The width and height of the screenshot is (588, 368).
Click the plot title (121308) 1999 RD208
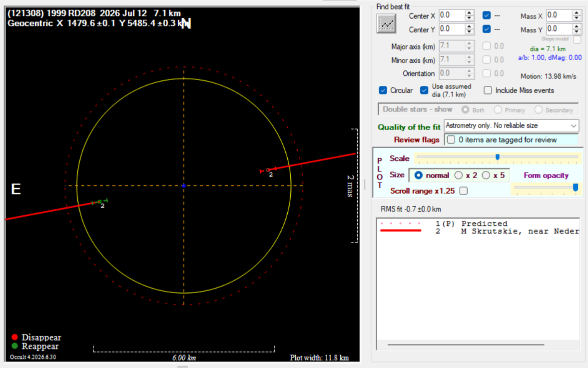(x=51, y=13)
